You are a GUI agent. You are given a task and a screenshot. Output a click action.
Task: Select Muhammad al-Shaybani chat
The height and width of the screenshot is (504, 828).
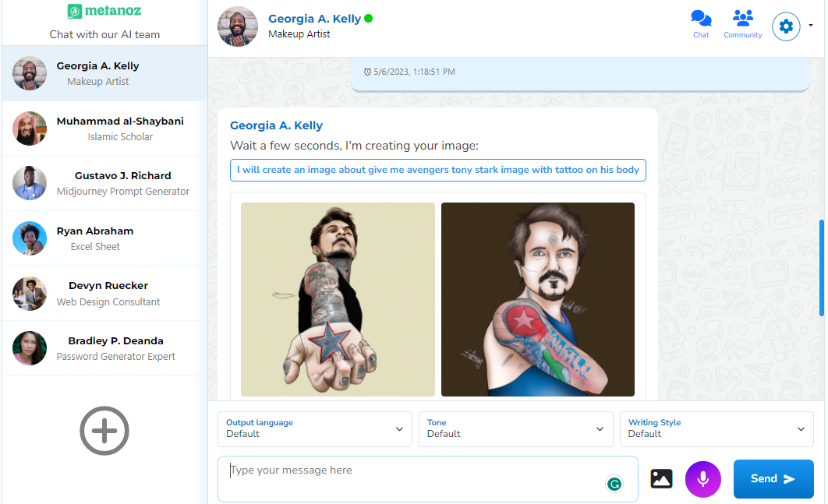[x=104, y=129]
